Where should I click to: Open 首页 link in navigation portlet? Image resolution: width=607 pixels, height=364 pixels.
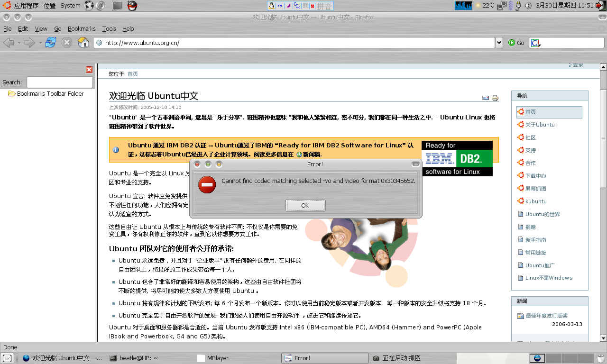click(x=531, y=112)
